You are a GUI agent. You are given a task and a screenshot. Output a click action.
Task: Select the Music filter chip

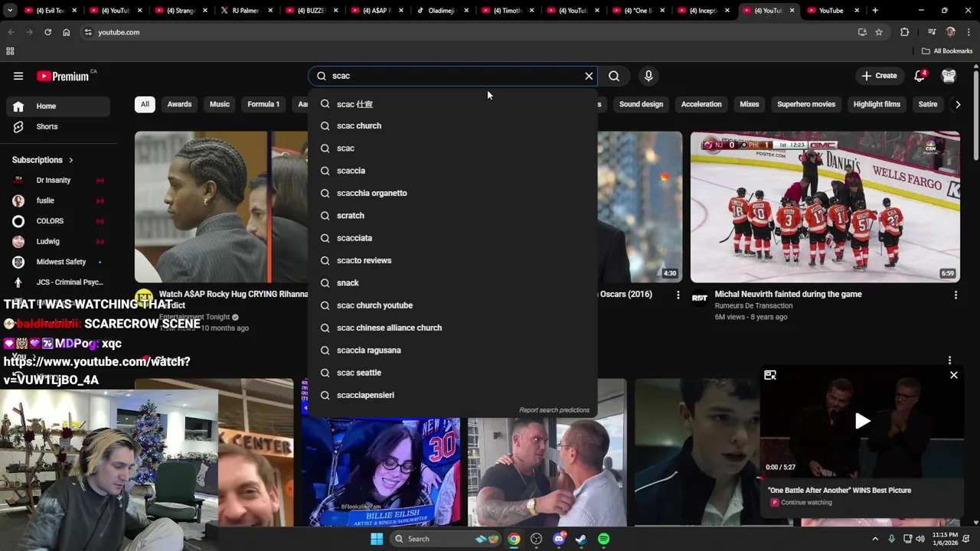click(220, 104)
